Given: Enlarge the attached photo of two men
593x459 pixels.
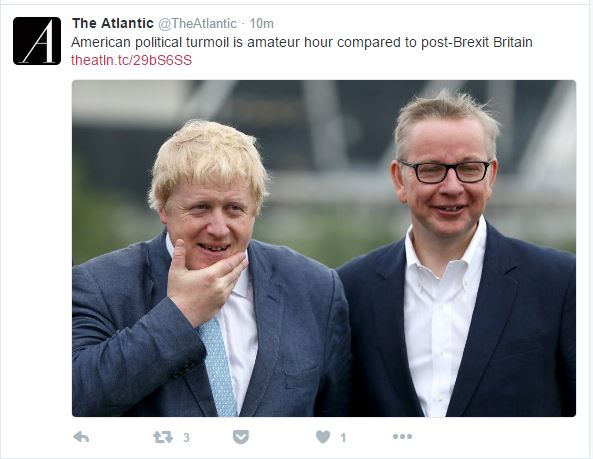Looking at the screenshot, I should click(324, 248).
